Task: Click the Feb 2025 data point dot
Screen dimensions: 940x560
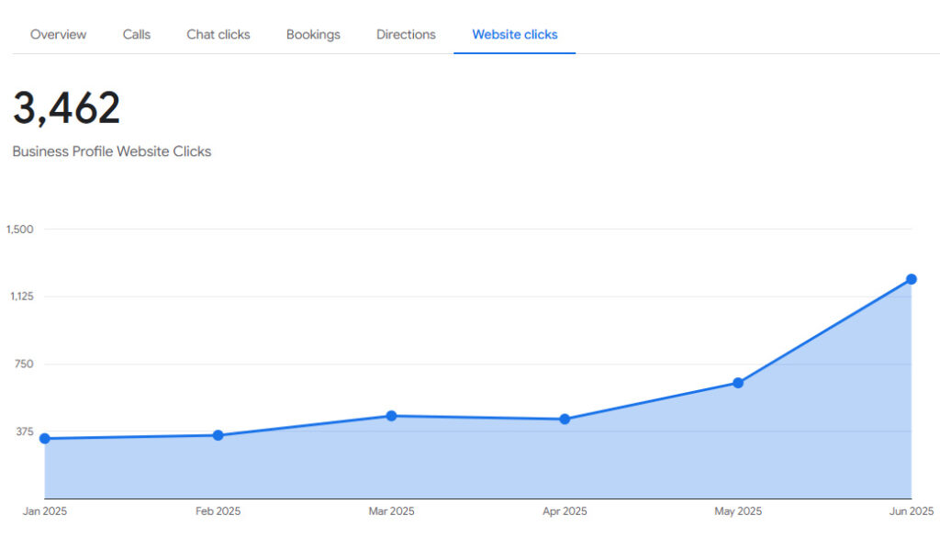Action: (x=218, y=435)
